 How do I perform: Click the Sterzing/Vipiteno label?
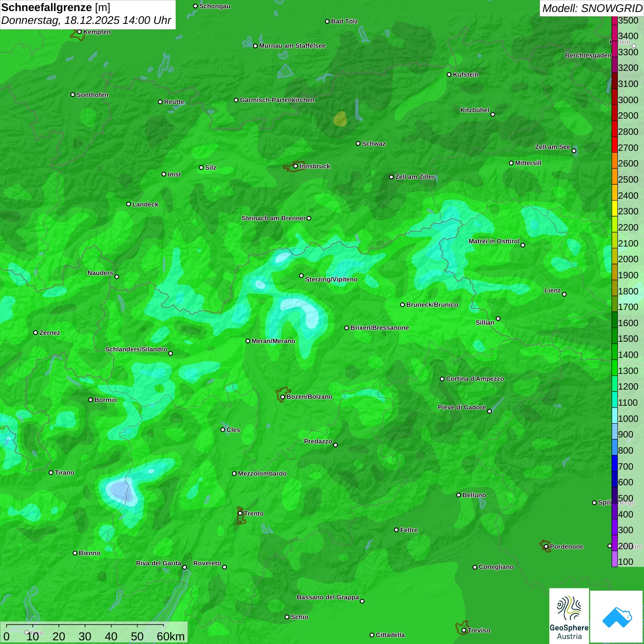tap(331, 279)
